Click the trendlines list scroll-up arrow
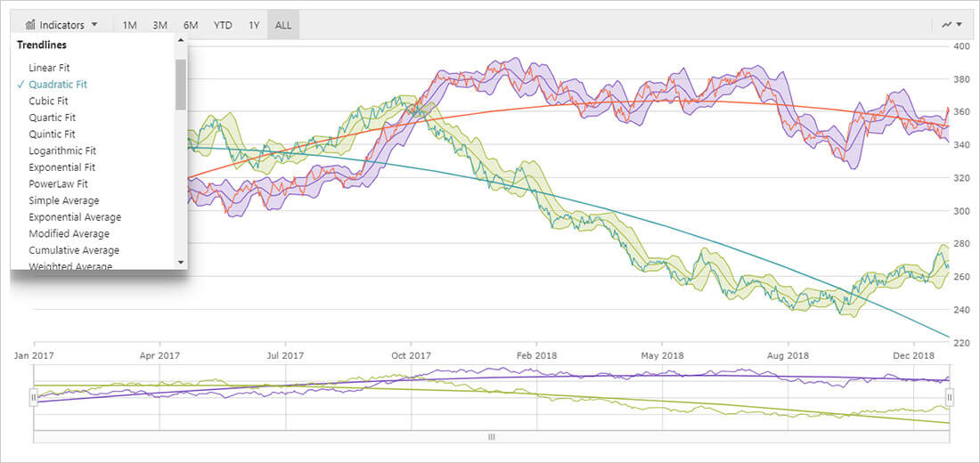 (x=181, y=40)
